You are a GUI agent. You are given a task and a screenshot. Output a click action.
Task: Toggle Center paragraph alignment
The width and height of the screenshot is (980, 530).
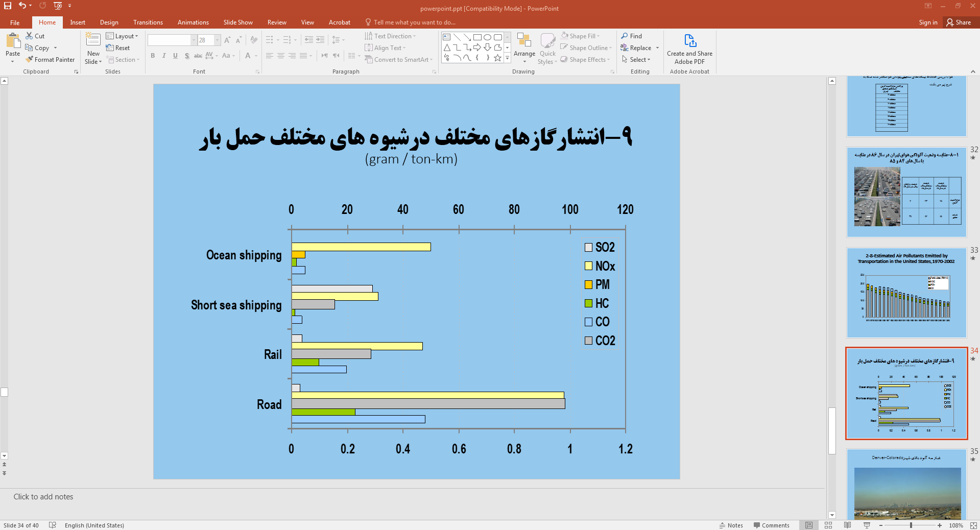pyautogui.click(x=281, y=56)
